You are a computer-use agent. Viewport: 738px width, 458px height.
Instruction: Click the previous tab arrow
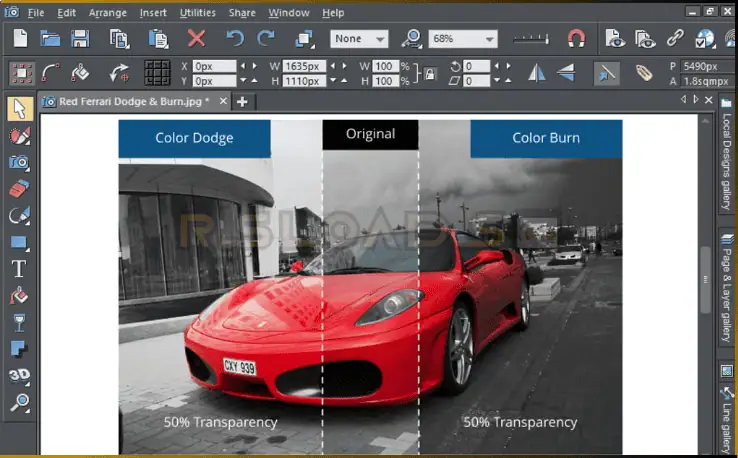(683, 100)
